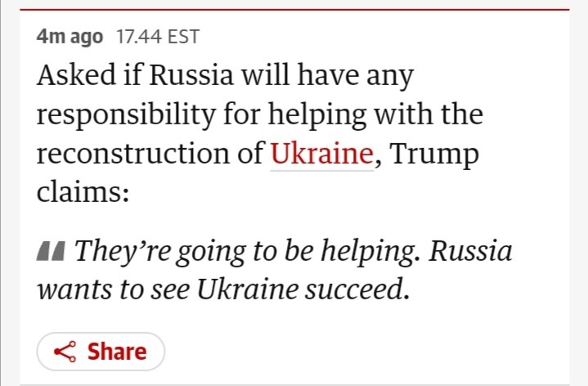Click the italic word "Russia" in the quote
Viewport: 588px width, 386px height.
pos(472,251)
